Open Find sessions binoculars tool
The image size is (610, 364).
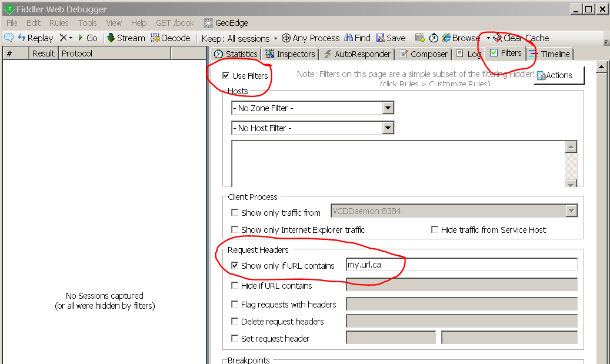(357, 38)
